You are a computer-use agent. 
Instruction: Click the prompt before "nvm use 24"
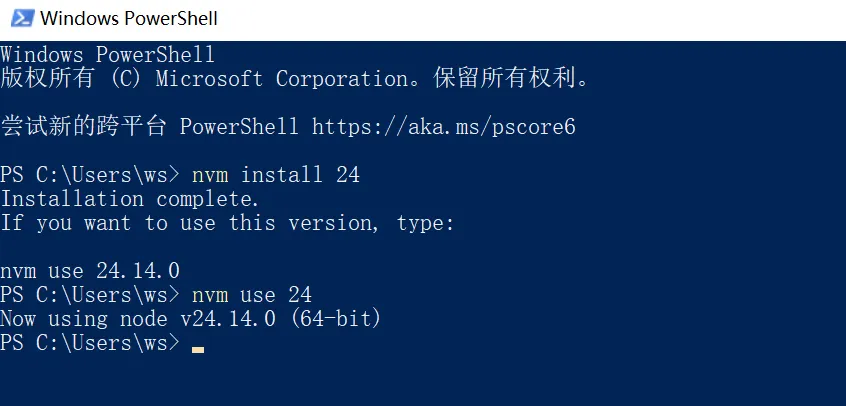(x=91, y=295)
